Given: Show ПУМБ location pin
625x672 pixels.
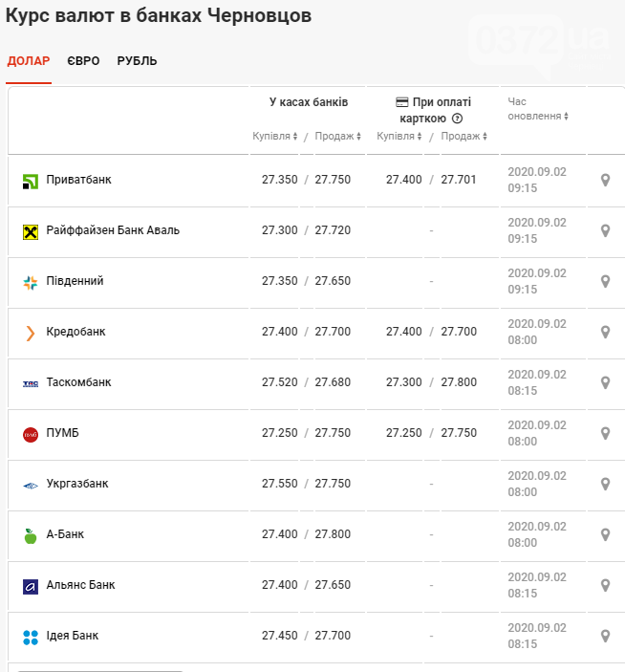Looking at the screenshot, I should pos(605,433).
